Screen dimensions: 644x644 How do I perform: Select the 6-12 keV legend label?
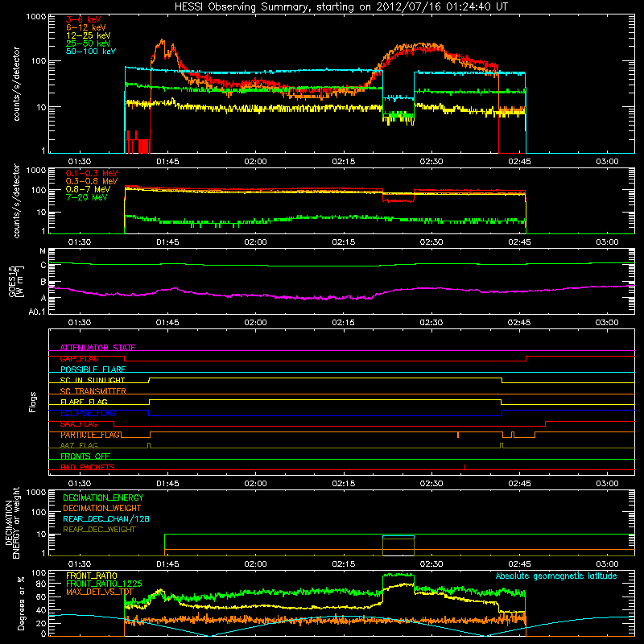[x=85, y=27]
